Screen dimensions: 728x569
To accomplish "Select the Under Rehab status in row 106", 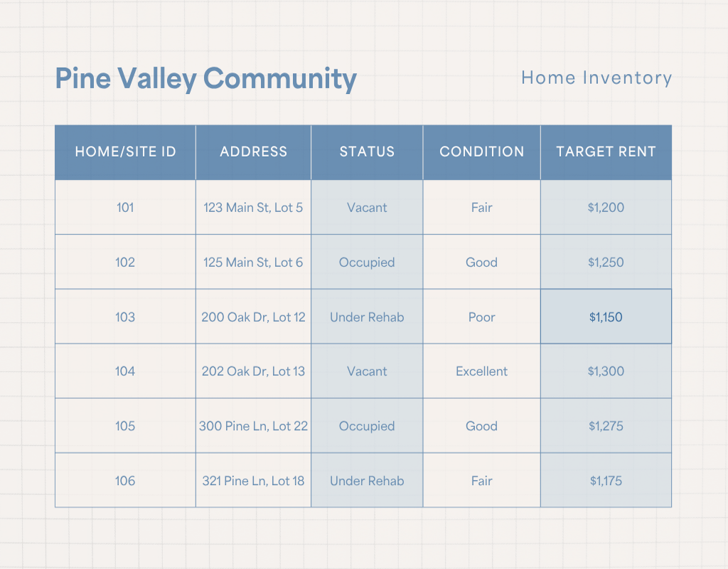I will point(367,481).
